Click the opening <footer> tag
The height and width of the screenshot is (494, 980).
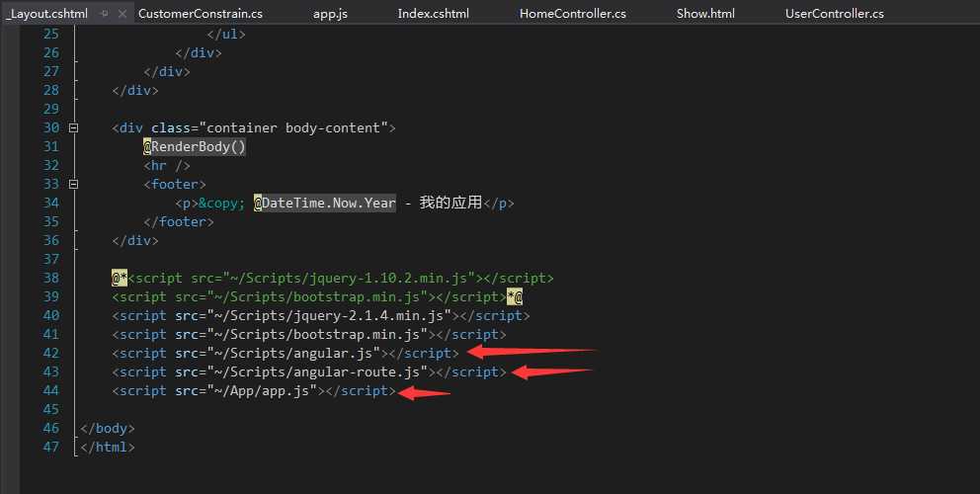click(x=175, y=184)
